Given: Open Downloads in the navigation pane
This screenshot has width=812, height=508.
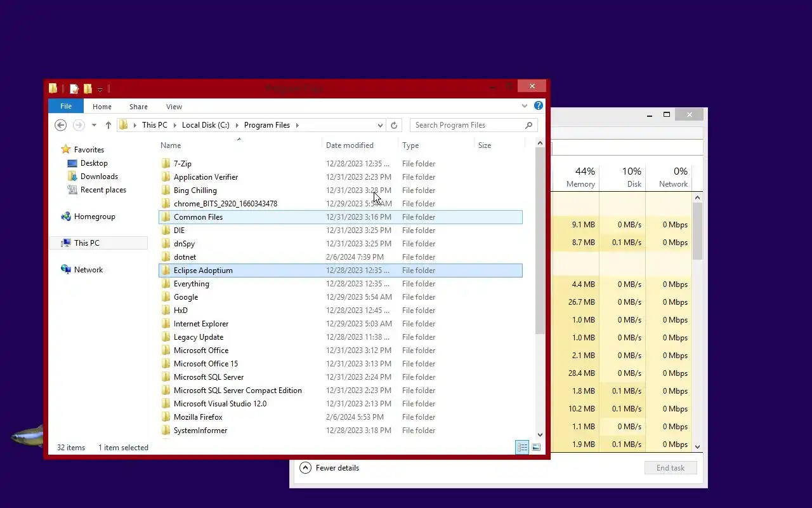Looking at the screenshot, I should [99, 177].
